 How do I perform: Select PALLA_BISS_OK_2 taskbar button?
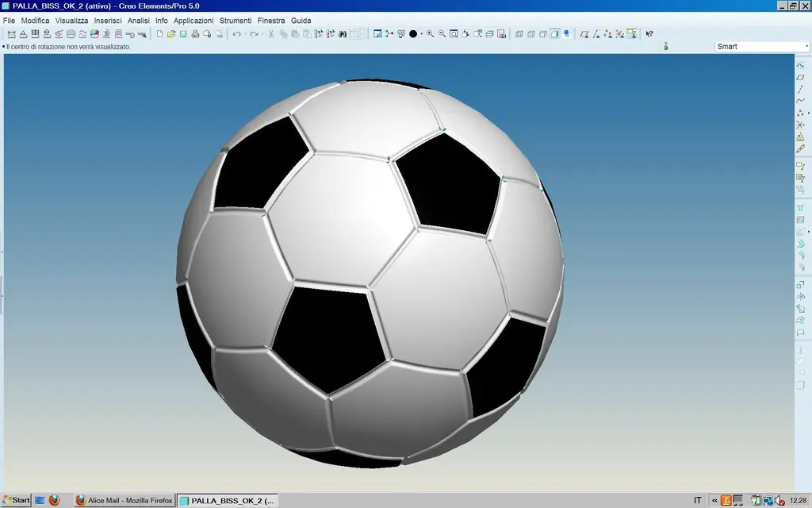pyautogui.click(x=228, y=500)
